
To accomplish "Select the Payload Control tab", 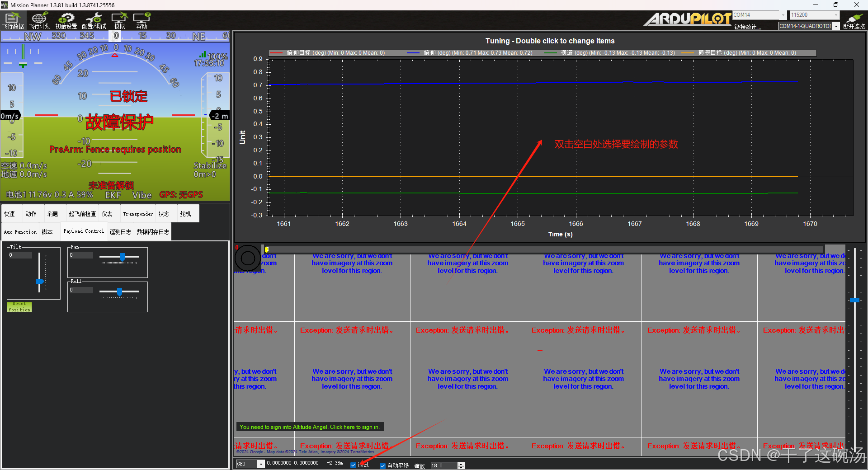I will 84,231.
